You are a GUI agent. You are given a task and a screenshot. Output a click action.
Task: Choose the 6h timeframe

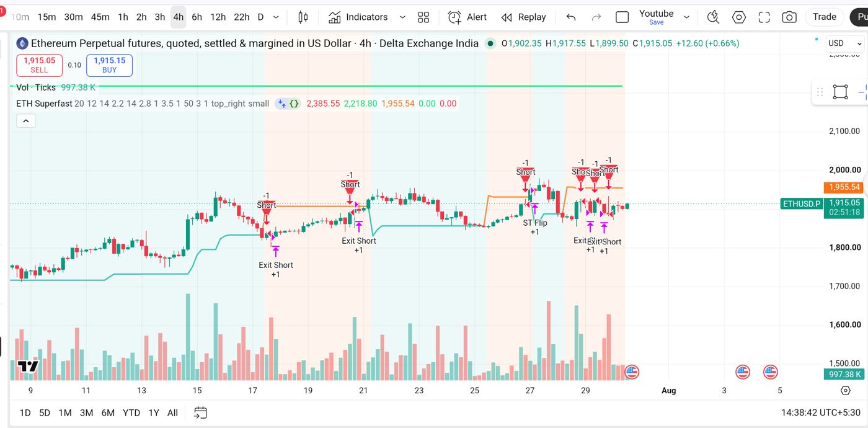pyautogui.click(x=197, y=17)
